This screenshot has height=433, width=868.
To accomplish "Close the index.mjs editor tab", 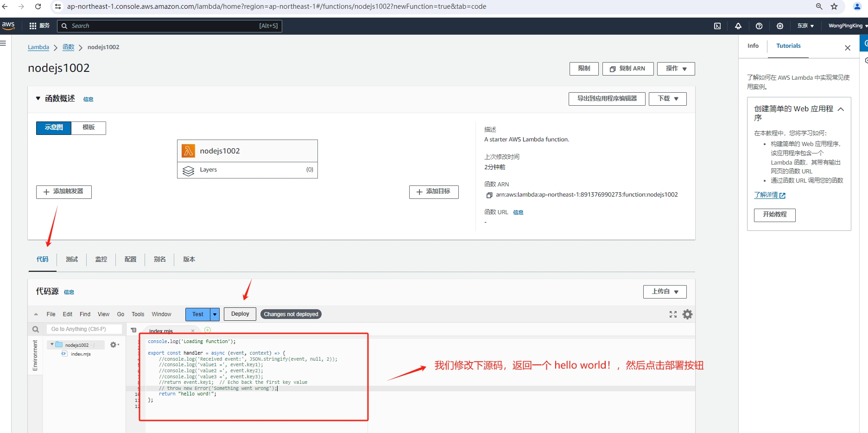I will click(193, 331).
